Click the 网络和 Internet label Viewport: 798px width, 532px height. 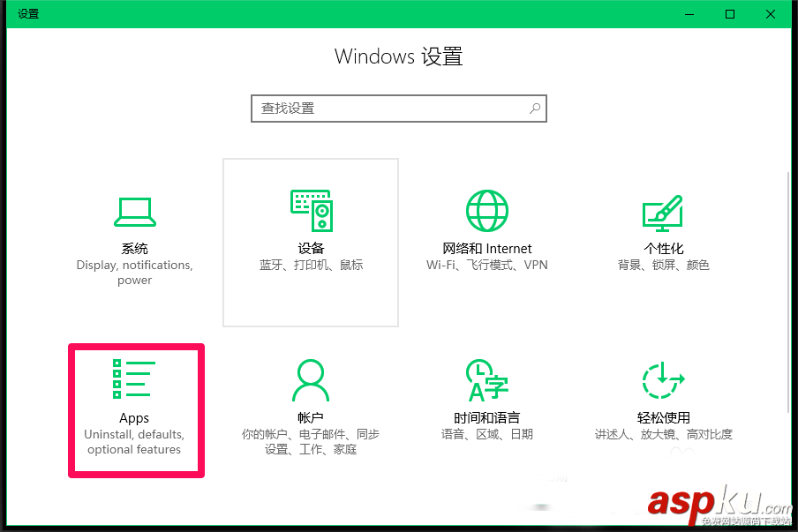coord(487,249)
